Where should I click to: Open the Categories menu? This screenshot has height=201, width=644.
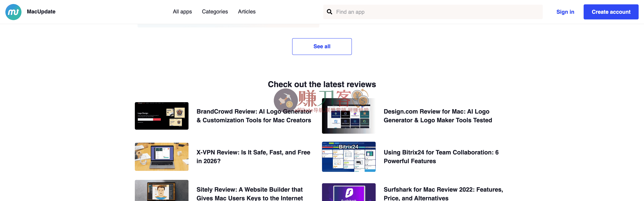pos(215,12)
